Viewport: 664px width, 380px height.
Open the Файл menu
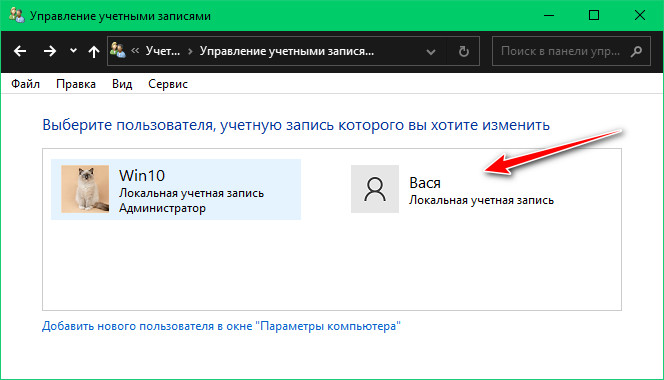pos(25,84)
